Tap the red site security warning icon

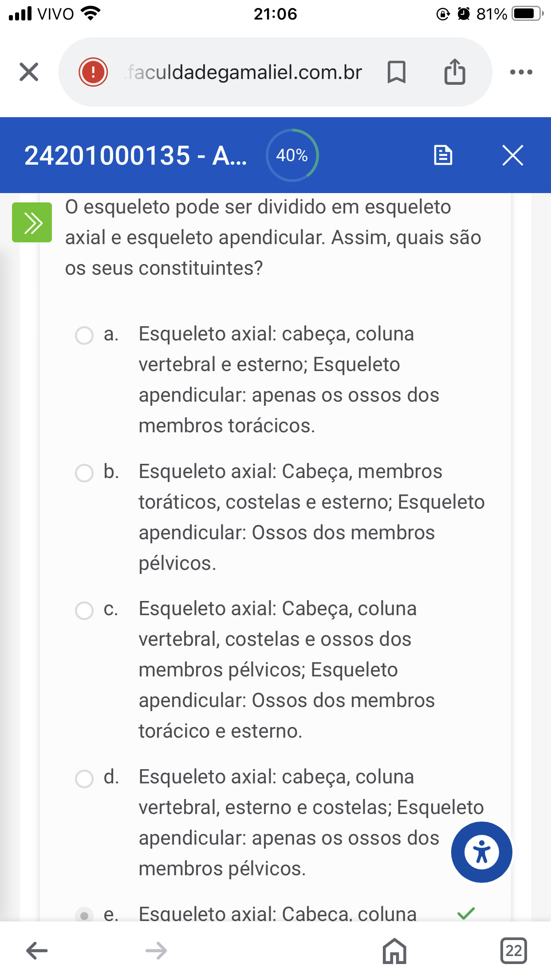(93, 72)
